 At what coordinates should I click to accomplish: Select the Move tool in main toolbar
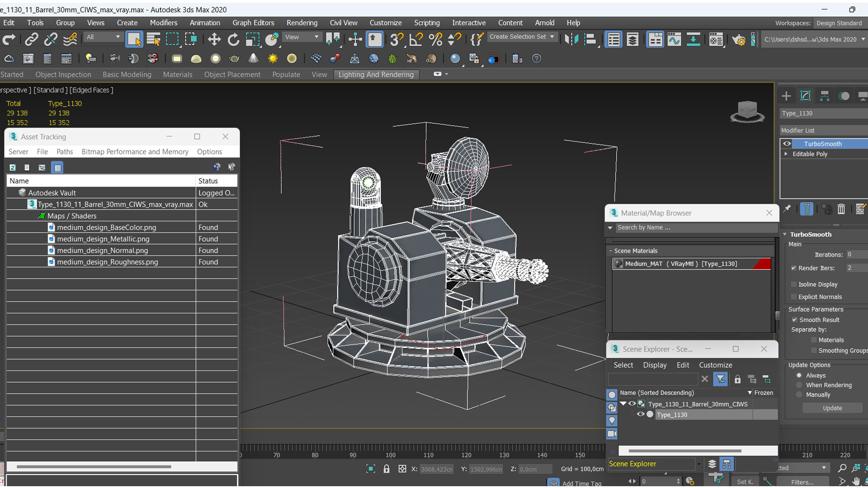[x=214, y=40]
